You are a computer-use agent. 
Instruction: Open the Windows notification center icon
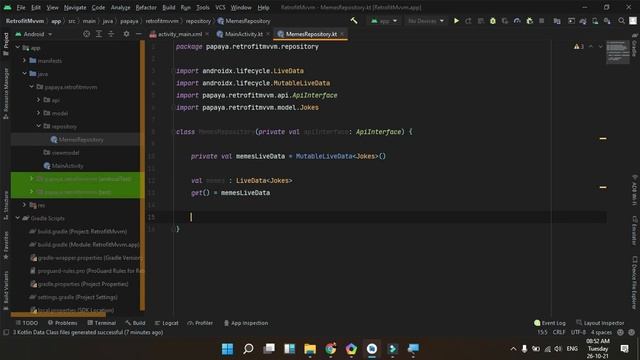[x=624, y=349]
